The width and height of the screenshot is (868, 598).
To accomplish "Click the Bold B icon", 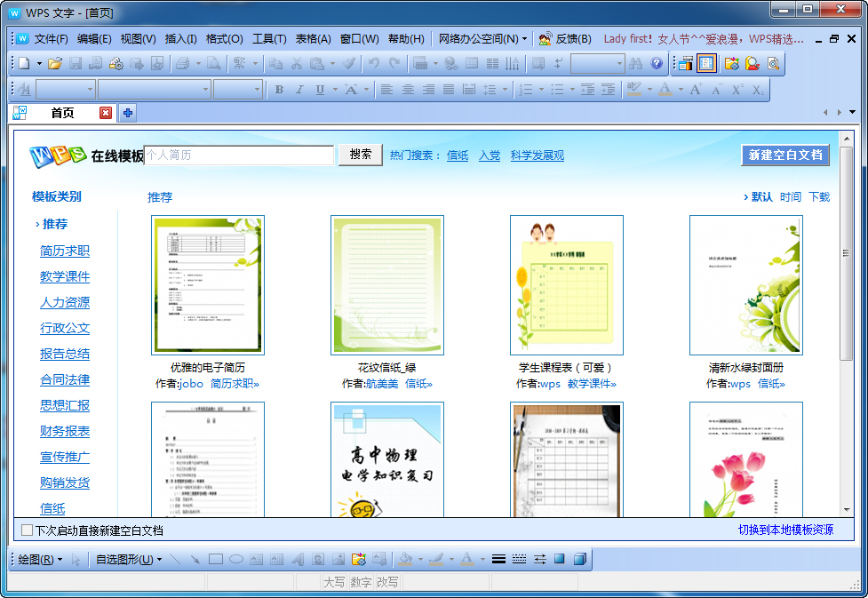I will pyautogui.click(x=279, y=89).
